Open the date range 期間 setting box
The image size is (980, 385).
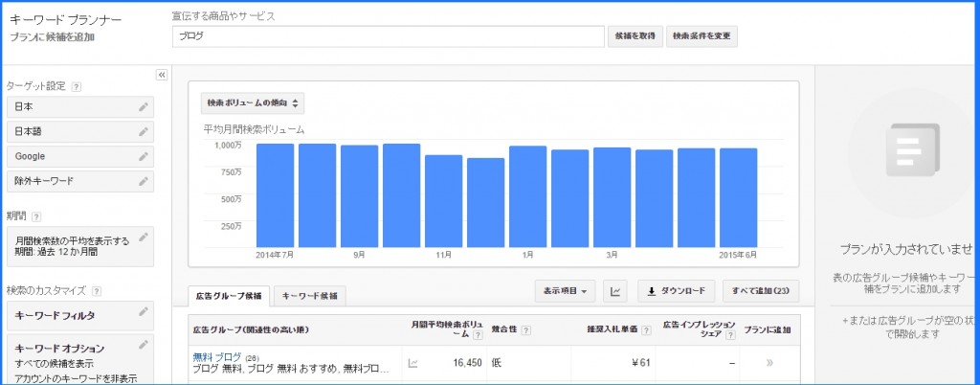79,246
